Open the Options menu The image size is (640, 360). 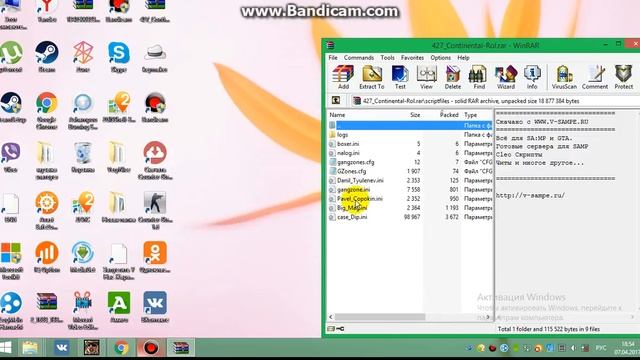(440, 58)
